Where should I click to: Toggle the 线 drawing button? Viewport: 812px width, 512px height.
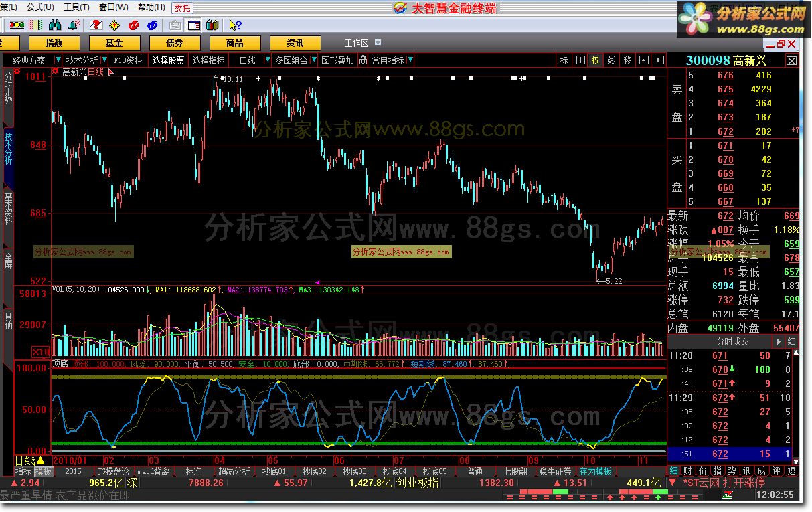click(x=611, y=60)
